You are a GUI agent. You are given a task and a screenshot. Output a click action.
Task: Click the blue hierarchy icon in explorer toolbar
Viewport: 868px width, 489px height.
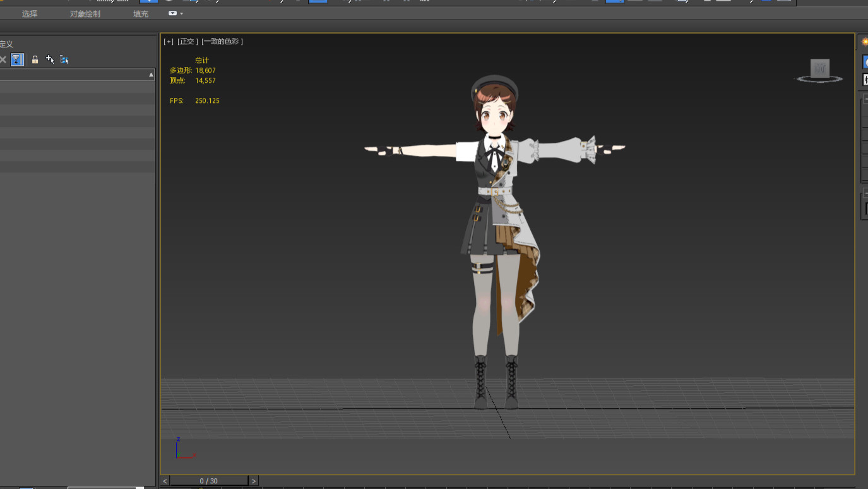[x=64, y=59]
